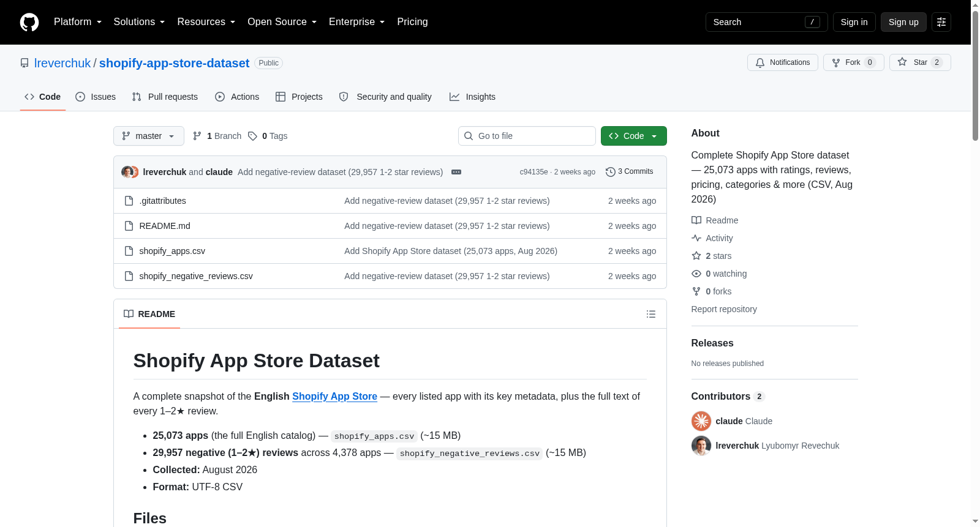Switch to the Code tab

click(x=42, y=97)
